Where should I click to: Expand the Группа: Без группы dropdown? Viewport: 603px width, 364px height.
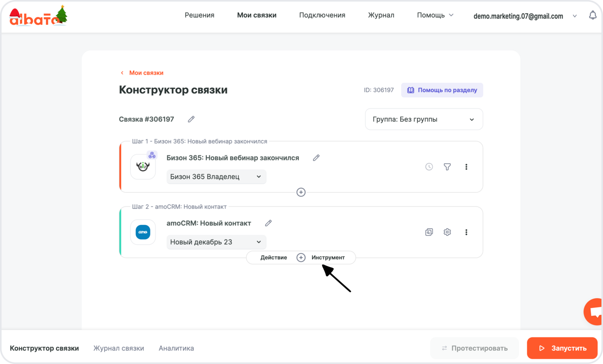424,119
